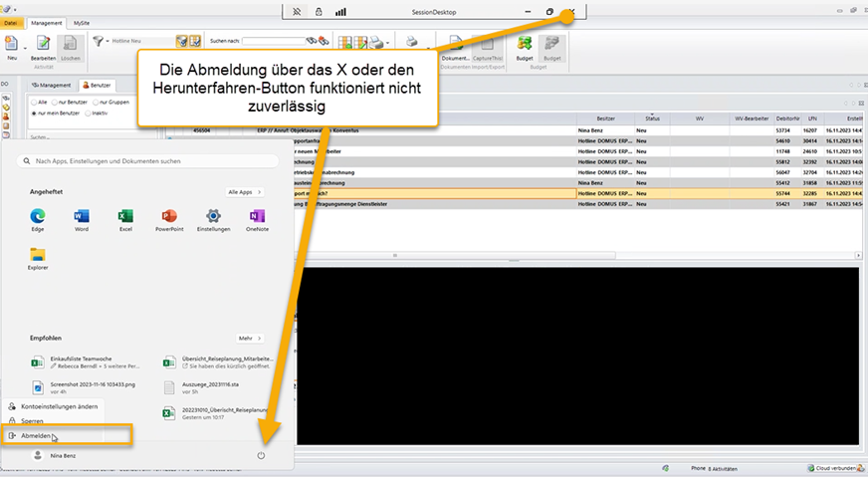The width and height of the screenshot is (868, 477).
Task: Click the signal strength icon in SessionDesktop bar
Action: click(341, 12)
